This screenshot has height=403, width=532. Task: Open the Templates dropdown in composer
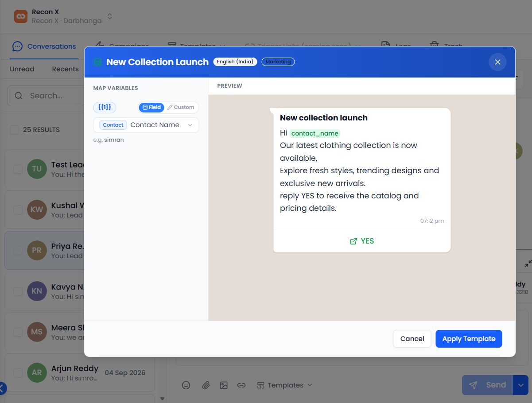click(285, 385)
